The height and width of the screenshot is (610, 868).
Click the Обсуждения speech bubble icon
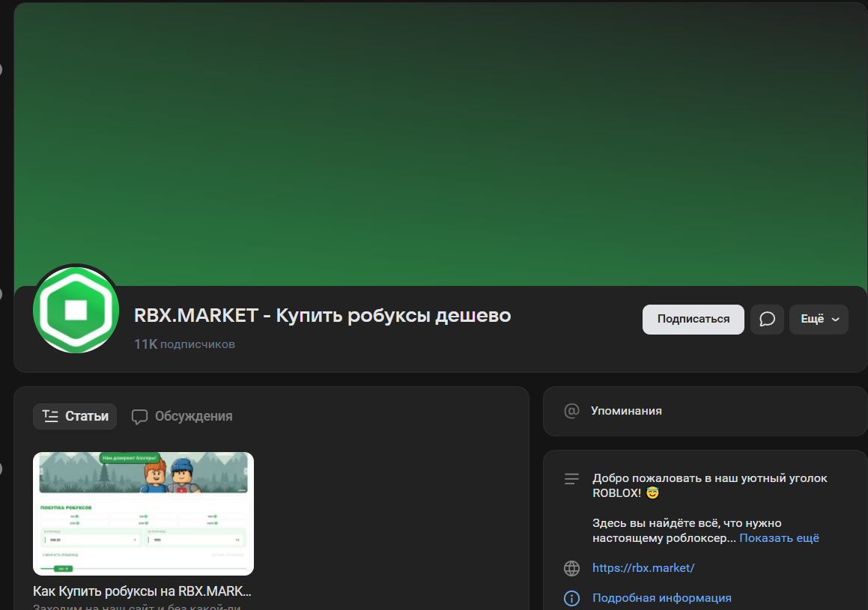tap(139, 417)
